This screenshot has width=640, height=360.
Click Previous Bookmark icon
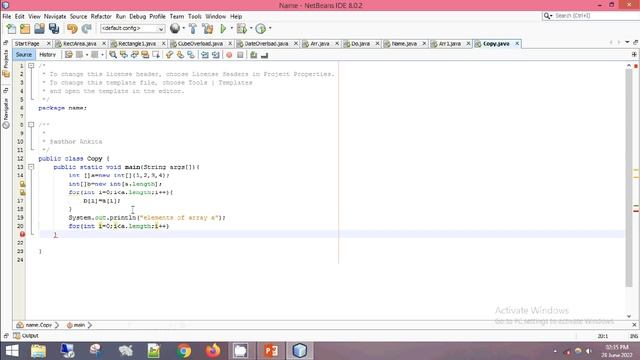[169, 55]
